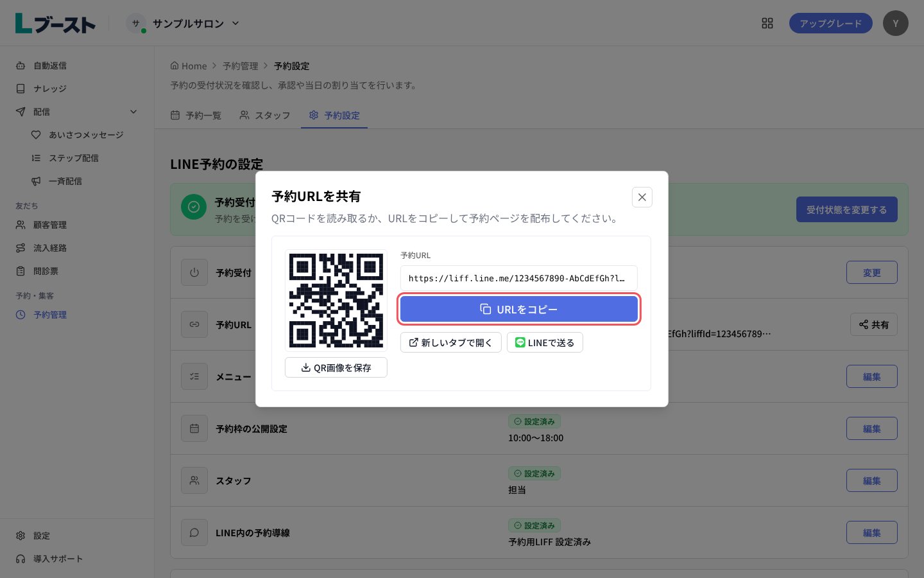The height and width of the screenshot is (578, 924).
Task: Copy the booking URL with URLをコピー
Action: tap(518, 309)
